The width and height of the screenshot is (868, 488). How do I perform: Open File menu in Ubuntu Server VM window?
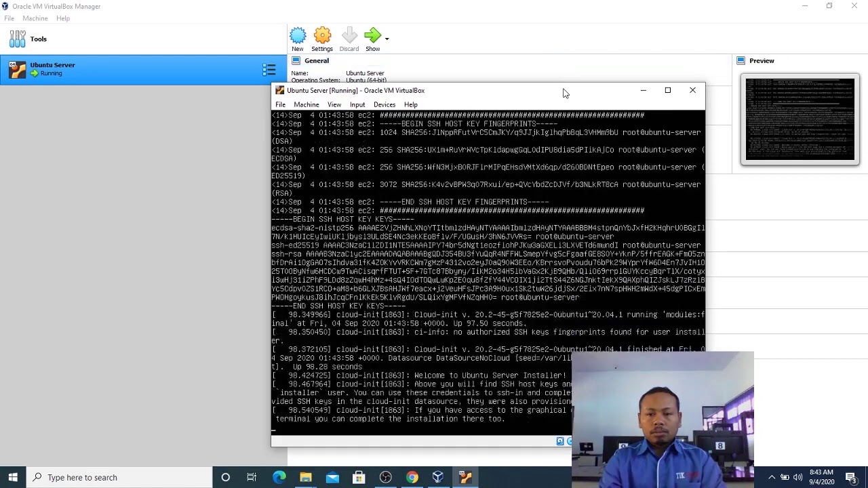click(280, 104)
